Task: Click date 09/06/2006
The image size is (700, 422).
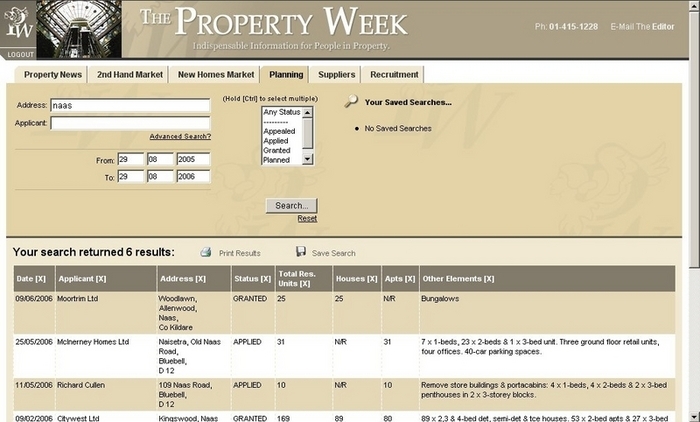Action: pyautogui.click(x=34, y=299)
